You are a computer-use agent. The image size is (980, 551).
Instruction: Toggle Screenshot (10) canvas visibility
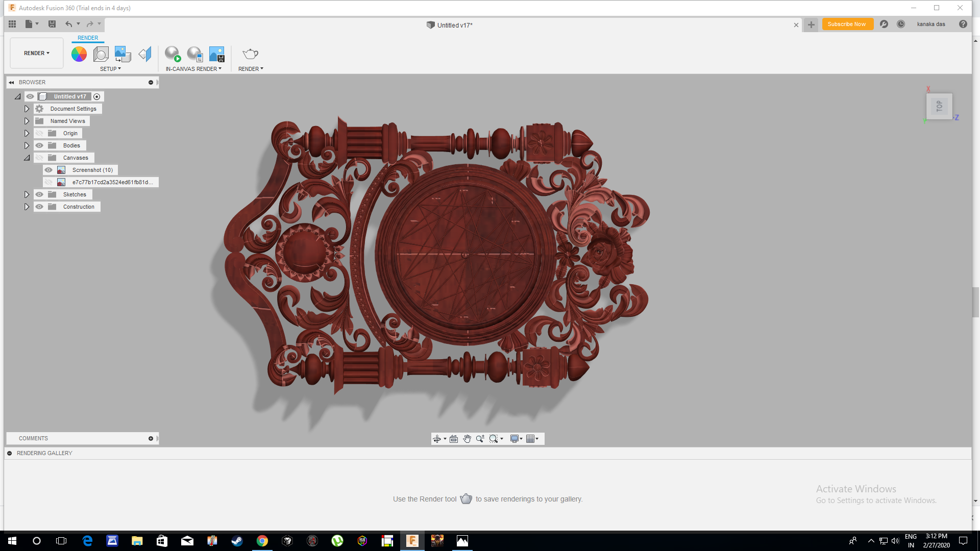tap(48, 170)
